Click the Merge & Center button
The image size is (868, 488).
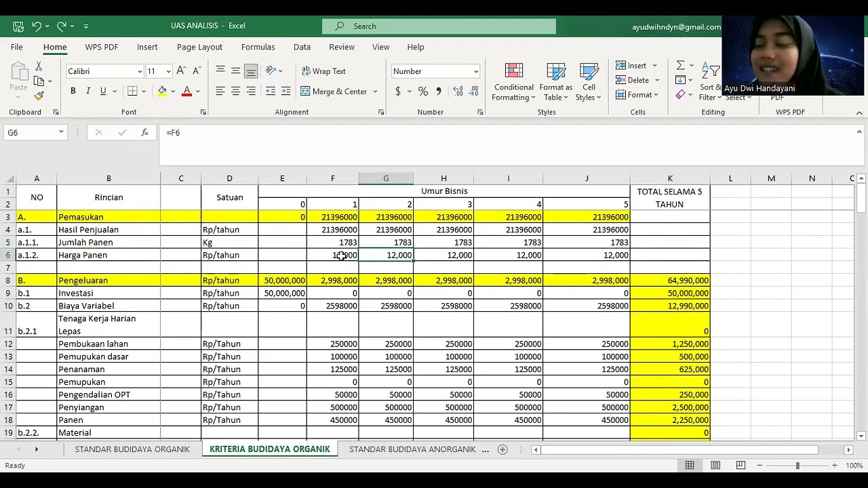(334, 91)
